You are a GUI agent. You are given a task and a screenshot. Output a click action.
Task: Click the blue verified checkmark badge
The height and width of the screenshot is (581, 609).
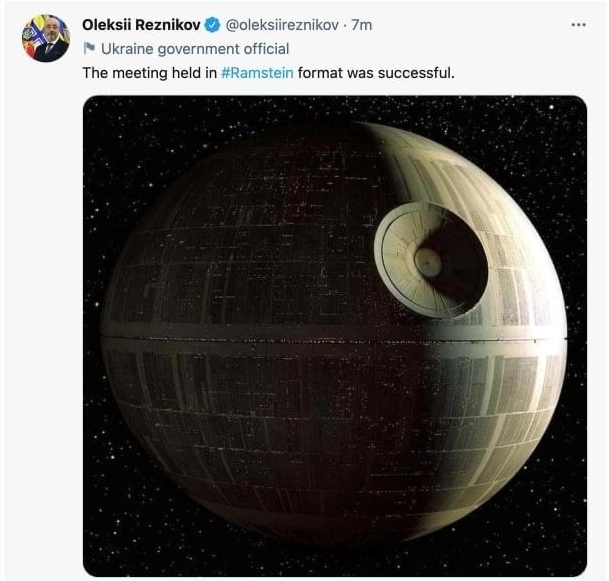click(212, 25)
